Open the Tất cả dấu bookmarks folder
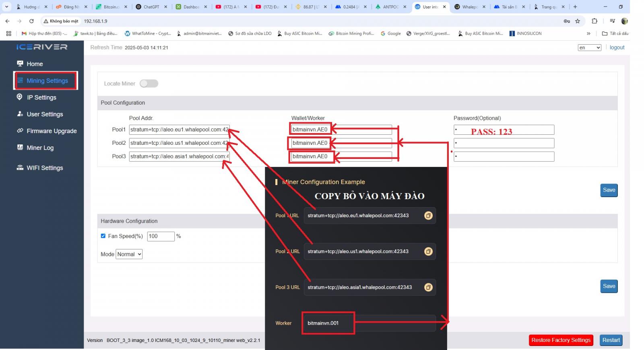 615,33
